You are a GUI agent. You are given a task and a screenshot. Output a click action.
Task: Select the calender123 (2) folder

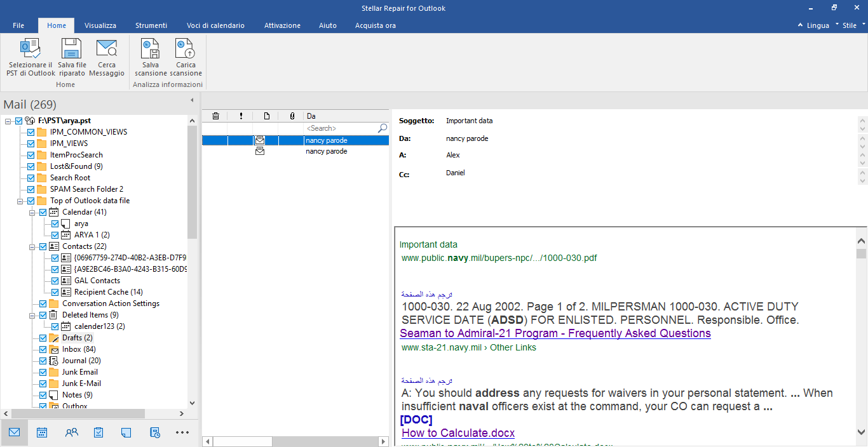(x=99, y=326)
